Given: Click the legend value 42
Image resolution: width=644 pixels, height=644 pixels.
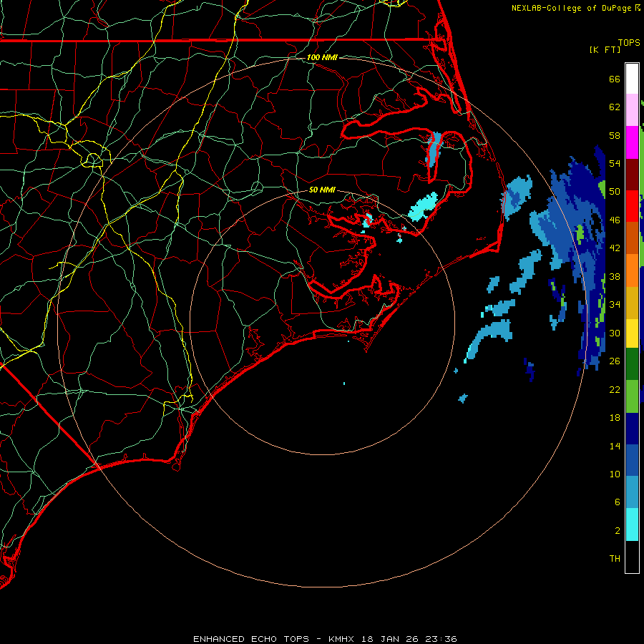Looking at the screenshot, I should pos(615,248).
